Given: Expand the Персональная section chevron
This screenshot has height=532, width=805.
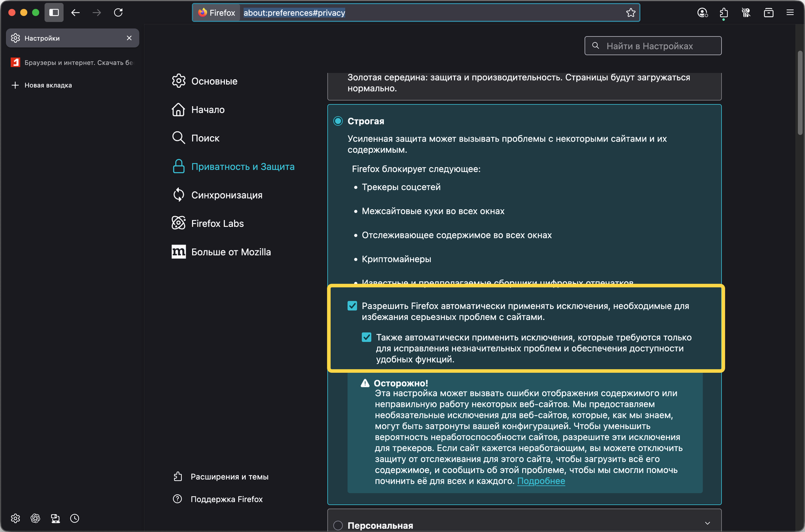Looking at the screenshot, I should tap(707, 523).
